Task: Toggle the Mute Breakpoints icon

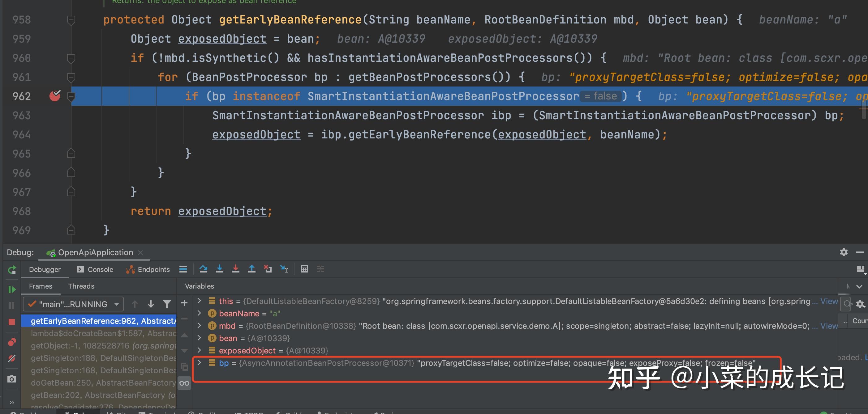Action: (x=12, y=358)
